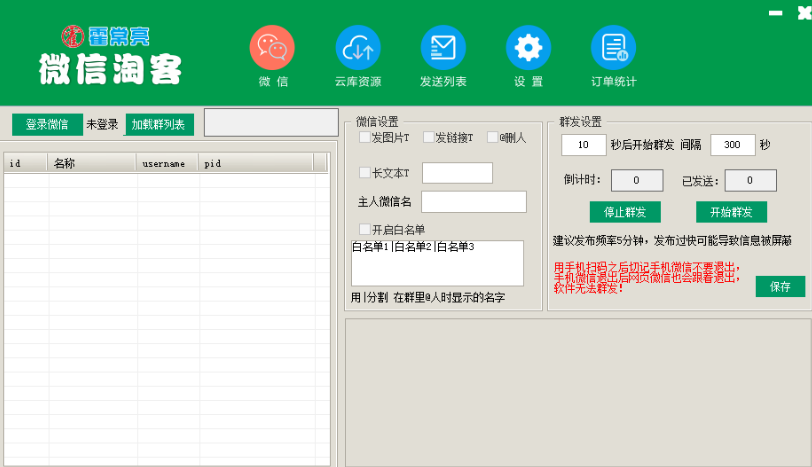Click the 微信淘客 title text

[110, 69]
